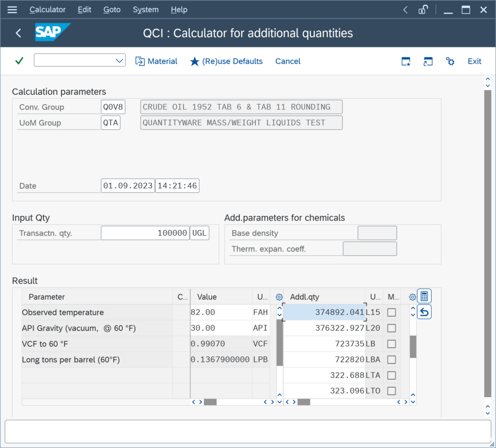Click the Material transfer icon
Screen dimensions: 496x448
pyautogui.click(x=140, y=61)
